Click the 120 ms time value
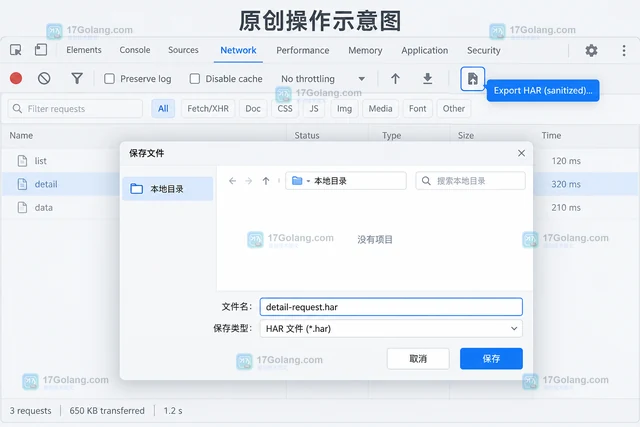Screen dimensions: 640x427 [x=566, y=161]
